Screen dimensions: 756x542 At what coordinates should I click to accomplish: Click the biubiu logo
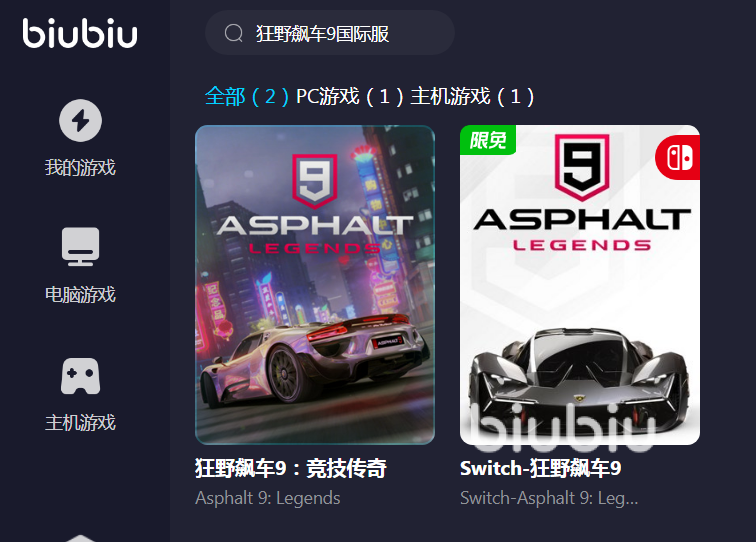coord(80,33)
